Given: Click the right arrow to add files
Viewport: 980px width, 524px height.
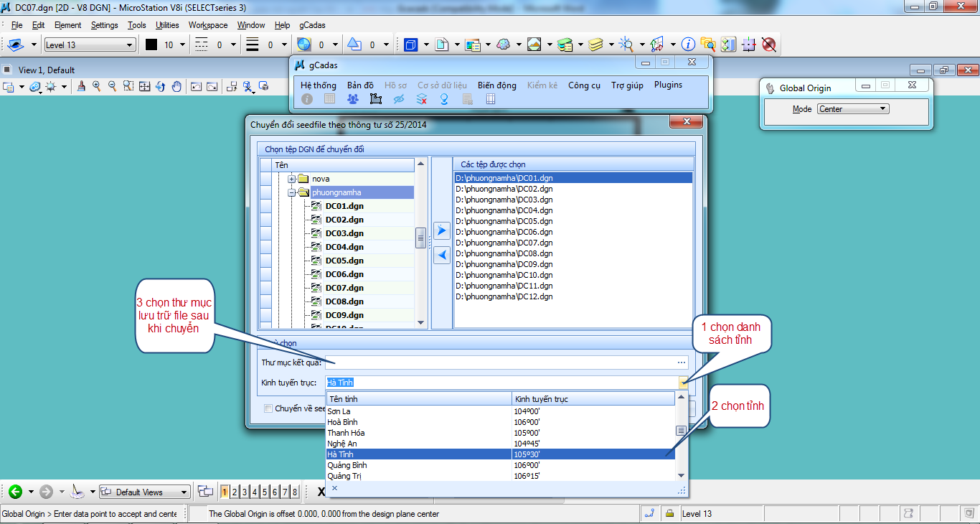Looking at the screenshot, I should [x=442, y=230].
